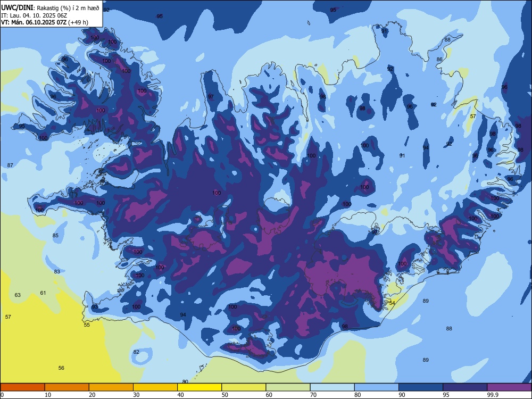Click the orange 10–20 legend swatch
This screenshot has height=399, width=532.
click(67, 387)
